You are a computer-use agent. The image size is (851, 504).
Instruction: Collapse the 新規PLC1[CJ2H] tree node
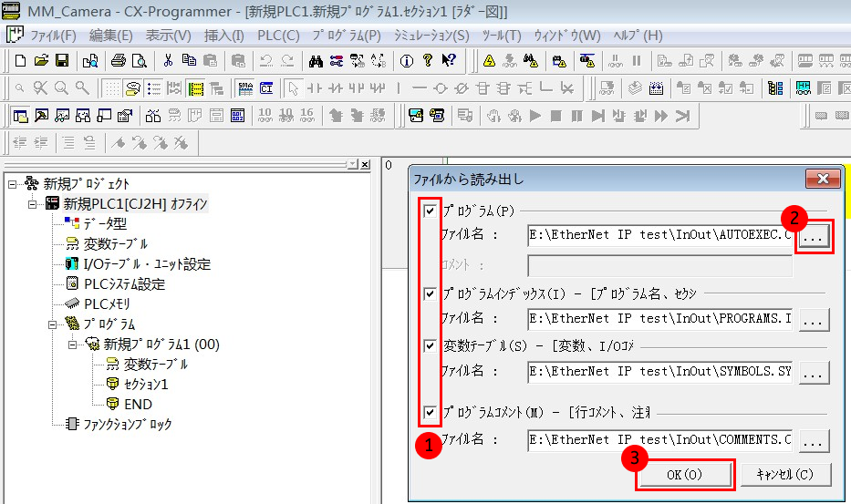click(x=33, y=204)
